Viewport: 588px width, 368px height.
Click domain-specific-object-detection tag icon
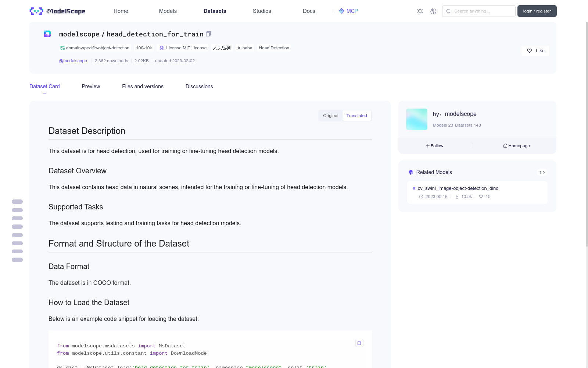tap(62, 48)
